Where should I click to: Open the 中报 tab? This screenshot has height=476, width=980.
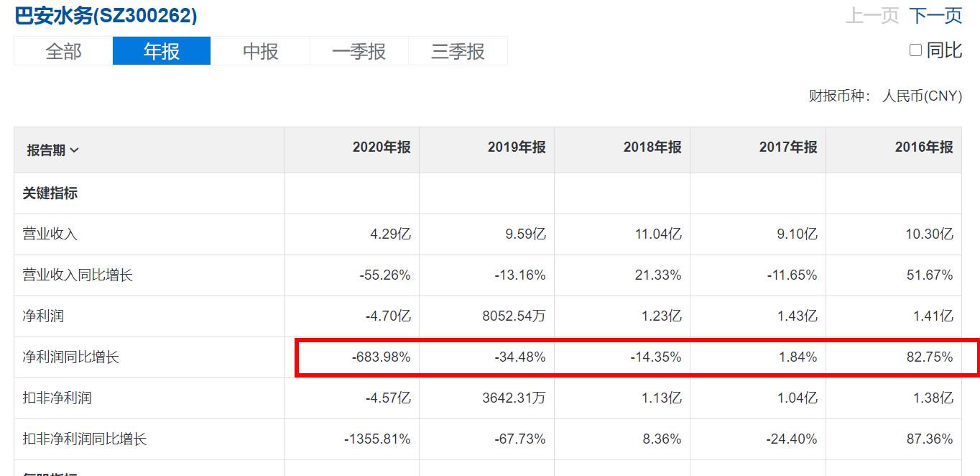click(260, 51)
